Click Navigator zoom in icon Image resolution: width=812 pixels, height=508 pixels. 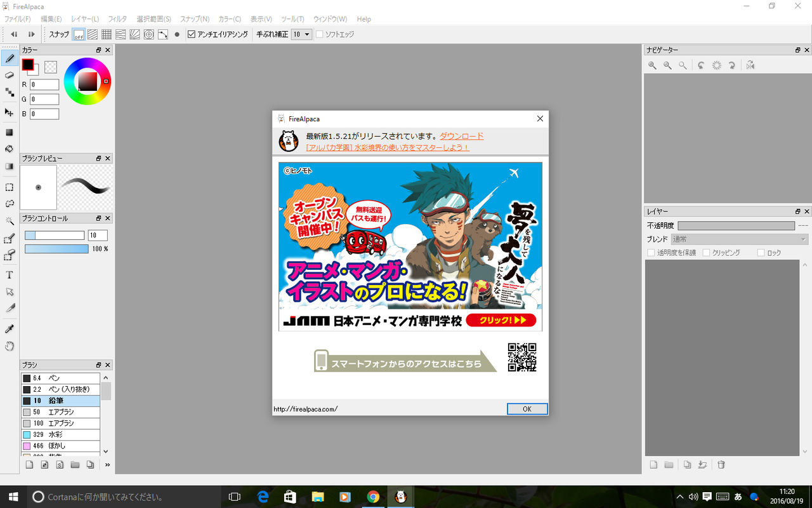[x=652, y=65]
